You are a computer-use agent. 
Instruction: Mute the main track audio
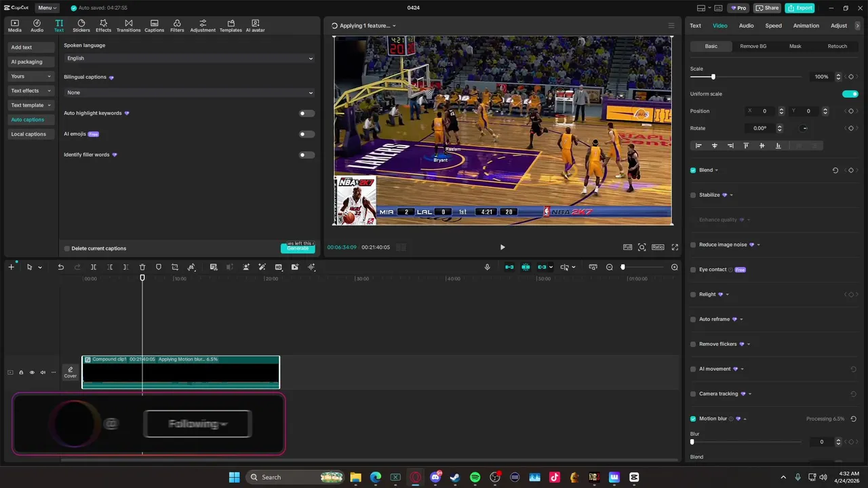[x=43, y=372]
